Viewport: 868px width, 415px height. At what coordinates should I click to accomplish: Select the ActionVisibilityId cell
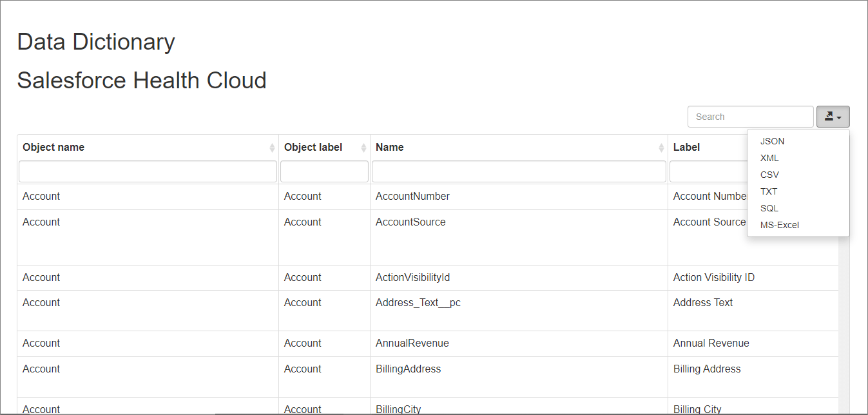coord(519,278)
